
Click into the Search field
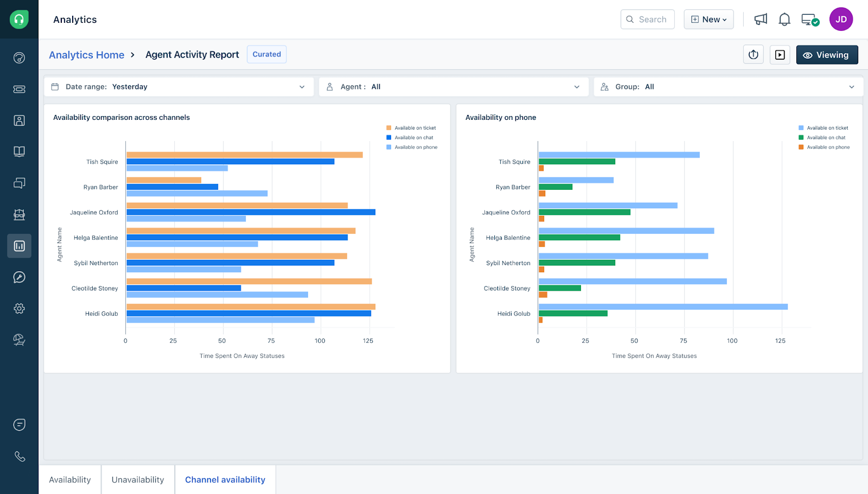coord(648,20)
